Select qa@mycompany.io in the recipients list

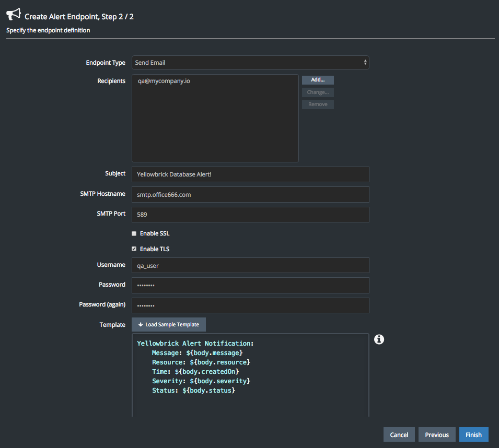pyautogui.click(x=164, y=81)
